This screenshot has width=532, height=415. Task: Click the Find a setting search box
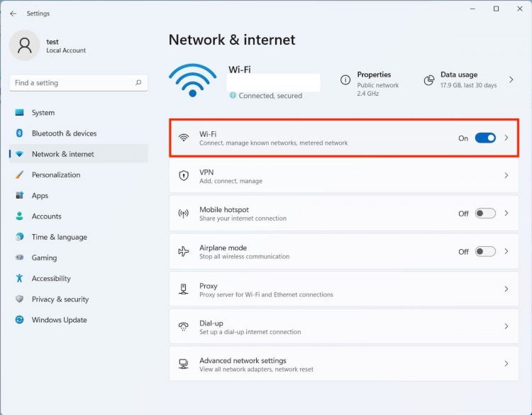pyautogui.click(x=79, y=83)
